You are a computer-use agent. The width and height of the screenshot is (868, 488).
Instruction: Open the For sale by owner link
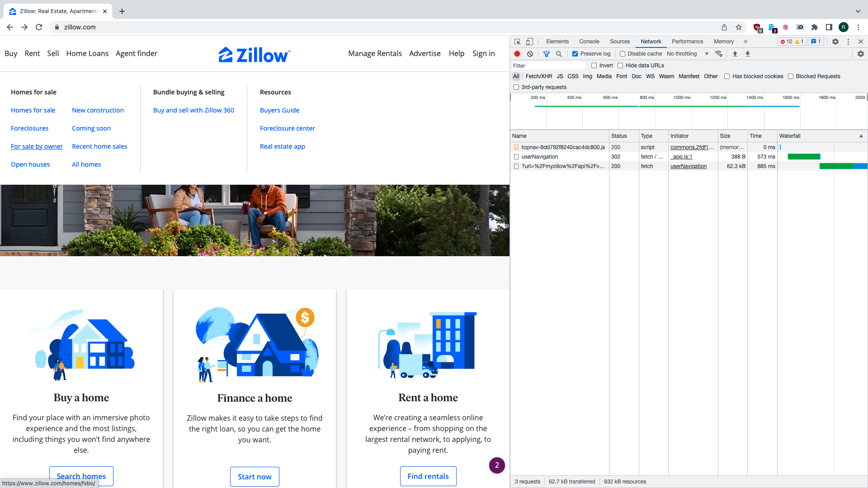[x=37, y=146]
